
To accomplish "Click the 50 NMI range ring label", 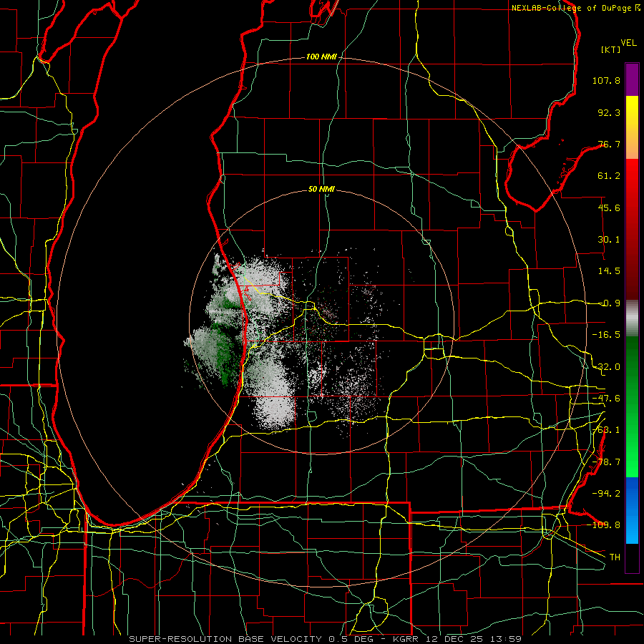I will tap(321, 190).
